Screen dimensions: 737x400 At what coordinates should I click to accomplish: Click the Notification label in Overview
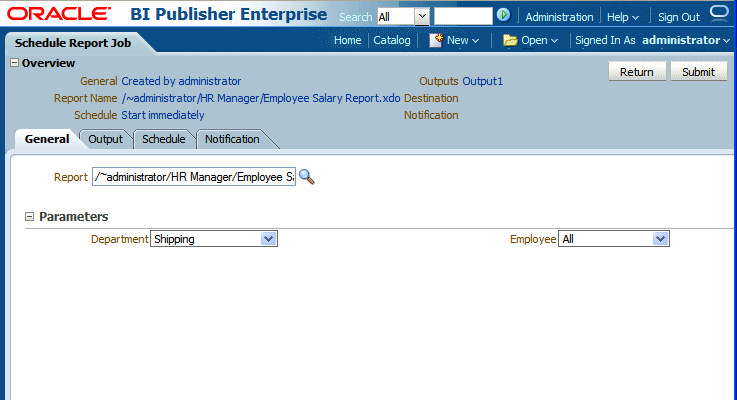pos(431,115)
